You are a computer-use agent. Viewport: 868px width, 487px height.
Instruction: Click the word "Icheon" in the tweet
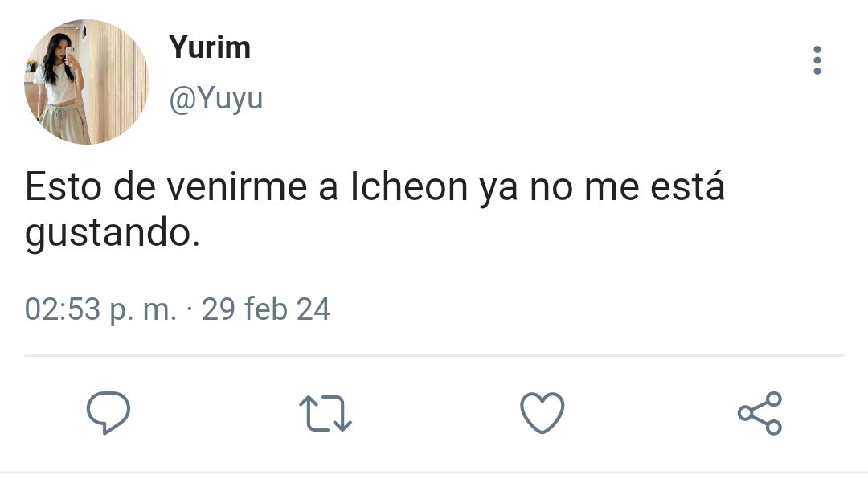click(x=410, y=186)
